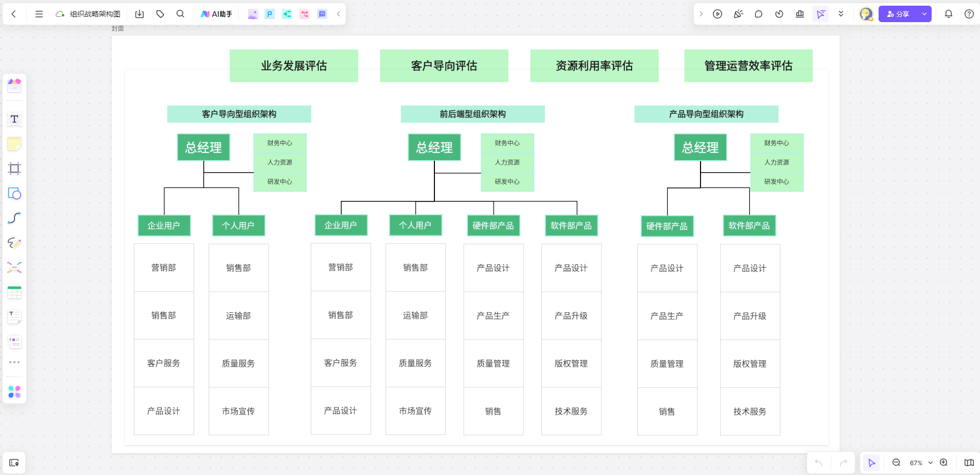Screen dimensions: 980x475
Task: Open the countdown timer
Action: [x=779, y=14]
